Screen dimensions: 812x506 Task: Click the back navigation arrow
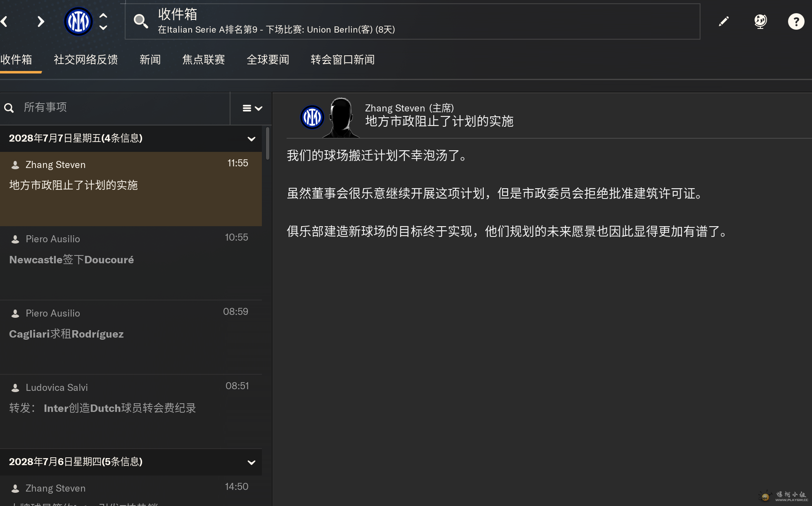point(5,21)
